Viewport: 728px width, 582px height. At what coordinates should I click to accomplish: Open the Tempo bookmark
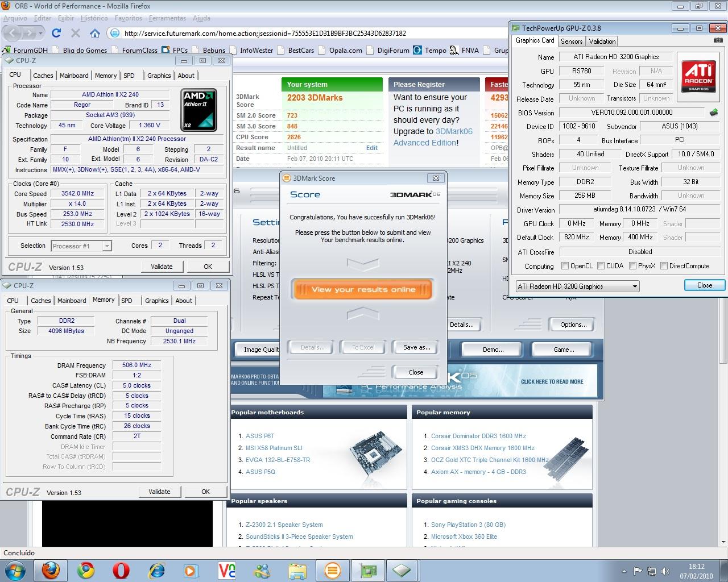tap(430, 50)
